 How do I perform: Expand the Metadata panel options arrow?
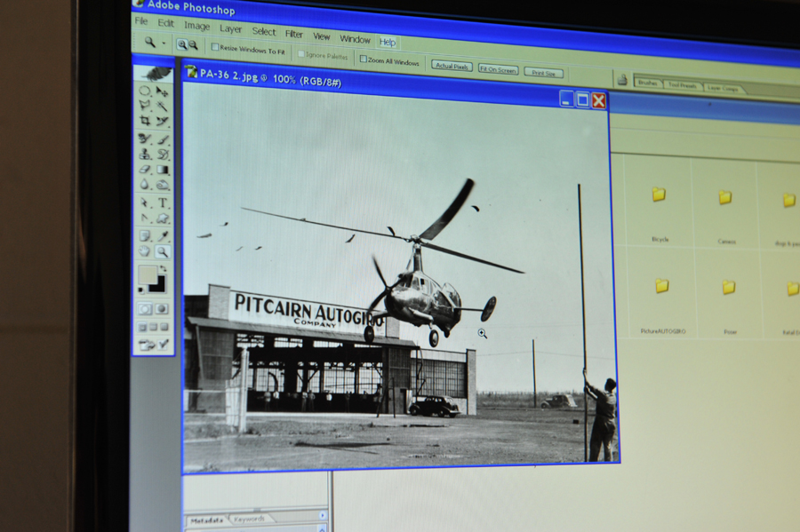click(x=322, y=515)
